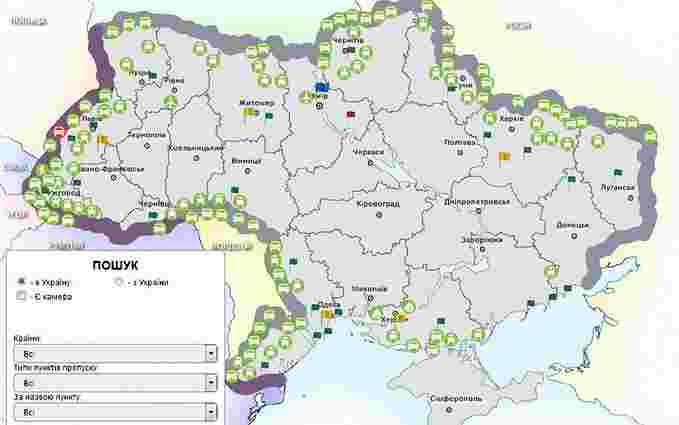Select the green flag marker near Vinnytsia
This screenshot has height=425, width=679.
point(236,188)
